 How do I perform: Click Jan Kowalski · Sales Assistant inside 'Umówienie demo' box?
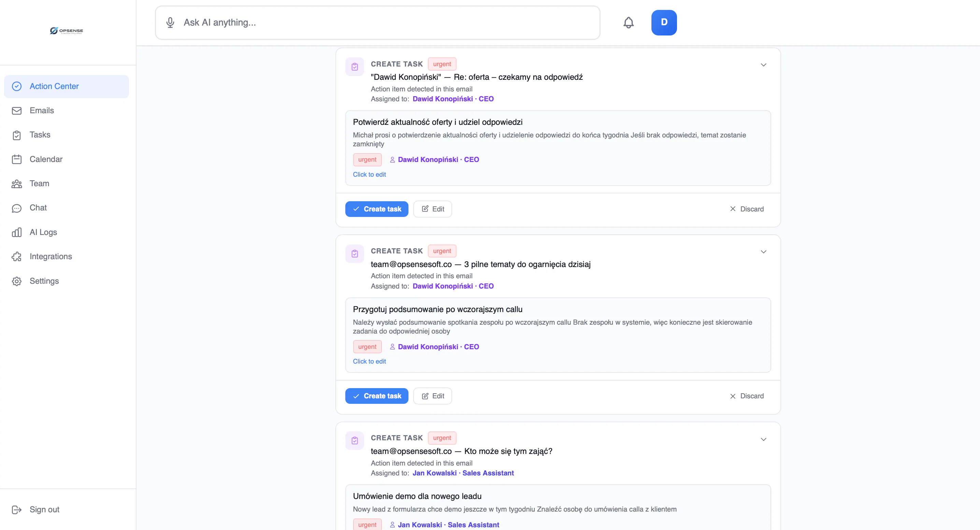point(448,525)
